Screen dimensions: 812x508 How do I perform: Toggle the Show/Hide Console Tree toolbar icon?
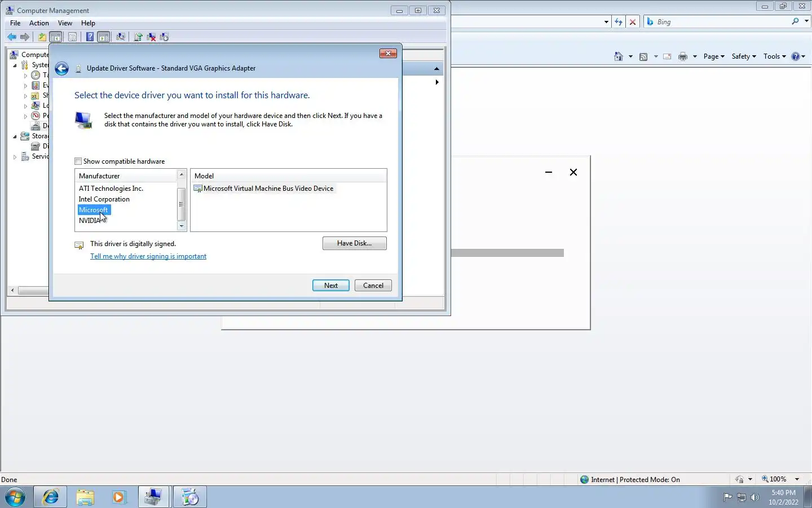pos(56,37)
